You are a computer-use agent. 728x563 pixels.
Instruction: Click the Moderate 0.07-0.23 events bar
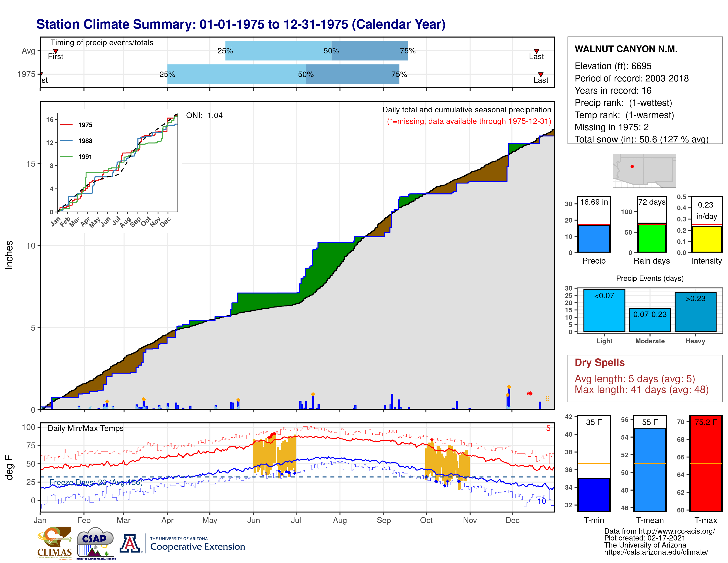pos(650,320)
